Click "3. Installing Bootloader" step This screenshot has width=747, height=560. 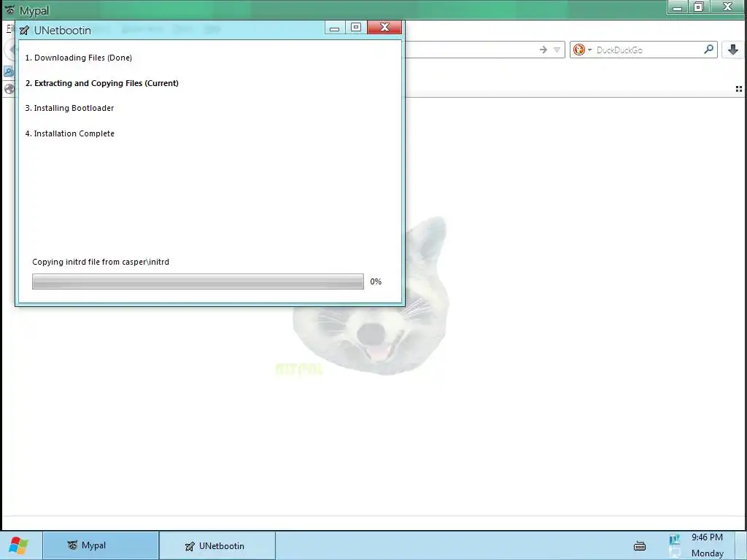click(69, 108)
